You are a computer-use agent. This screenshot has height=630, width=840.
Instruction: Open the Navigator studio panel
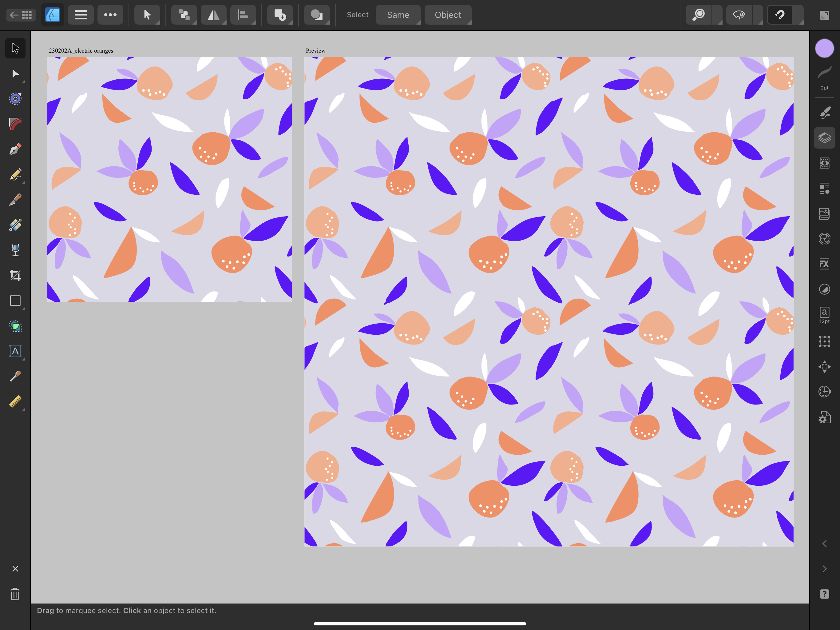(x=824, y=367)
